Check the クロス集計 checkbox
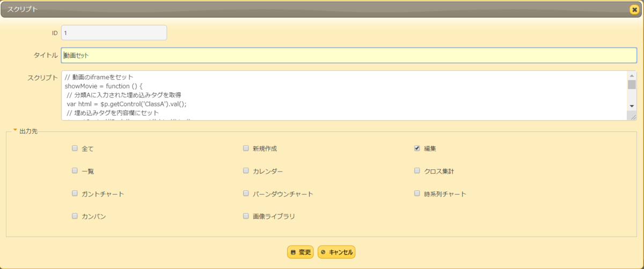The width and height of the screenshot is (644, 269). click(x=417, y=171)
